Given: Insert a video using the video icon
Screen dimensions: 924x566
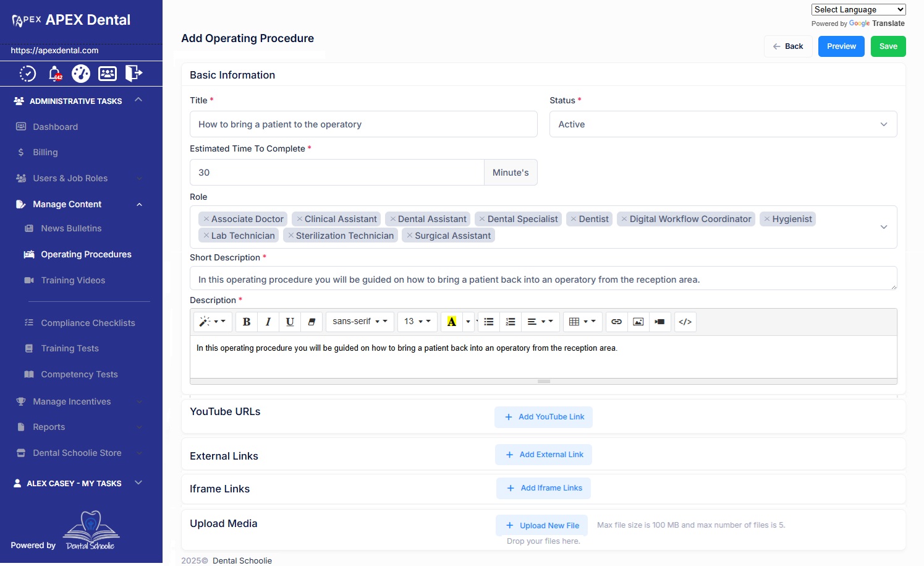Looking at the screenshot, I should [660, 322].
